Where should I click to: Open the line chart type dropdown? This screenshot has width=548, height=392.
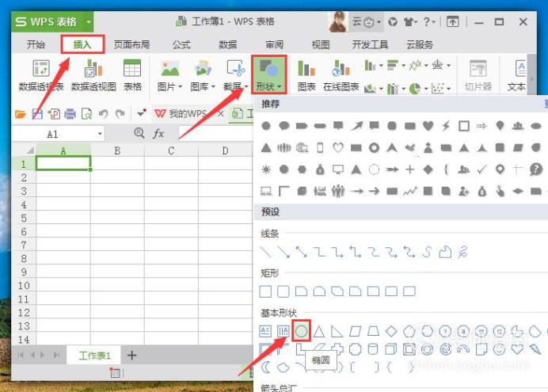pyautogui.click(x=418, y=65)
